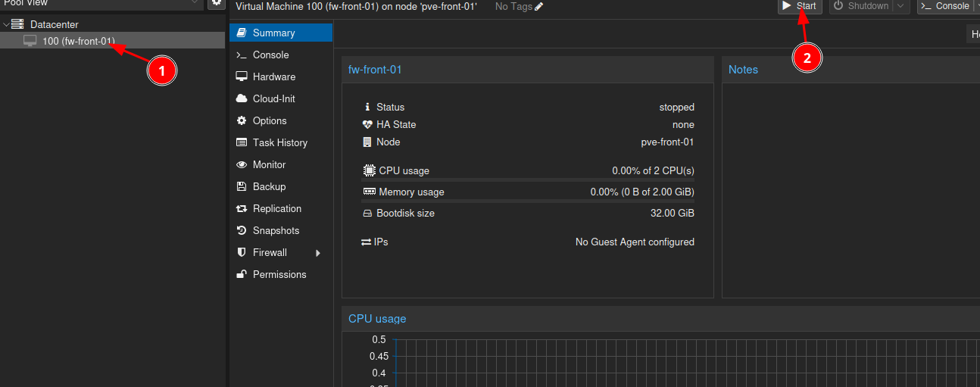Image resolution: width=980 pixels, height=387 pixels.
Task: Click the Firewall shield icon
Action: tap(242, 252)
